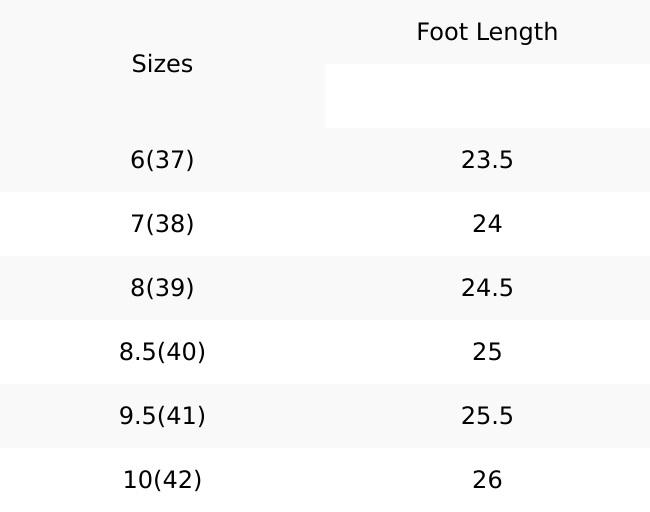Select the size matching 26 foot length
This screenshot has height=512, width=650.
tap(162, 480)
